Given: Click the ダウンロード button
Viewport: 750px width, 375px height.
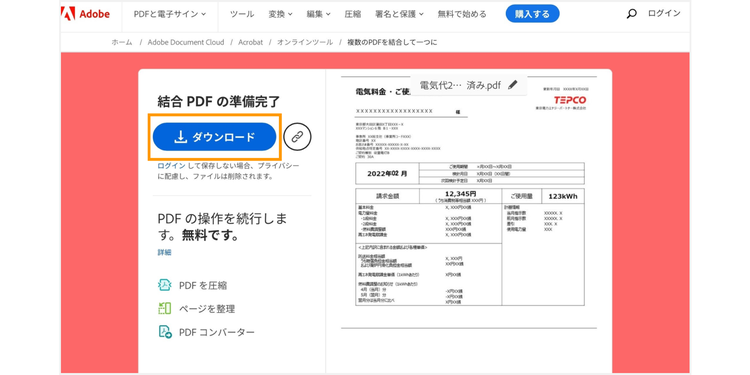Looking at the screenshot, I should pyautogui.click(x=214, y=137).
